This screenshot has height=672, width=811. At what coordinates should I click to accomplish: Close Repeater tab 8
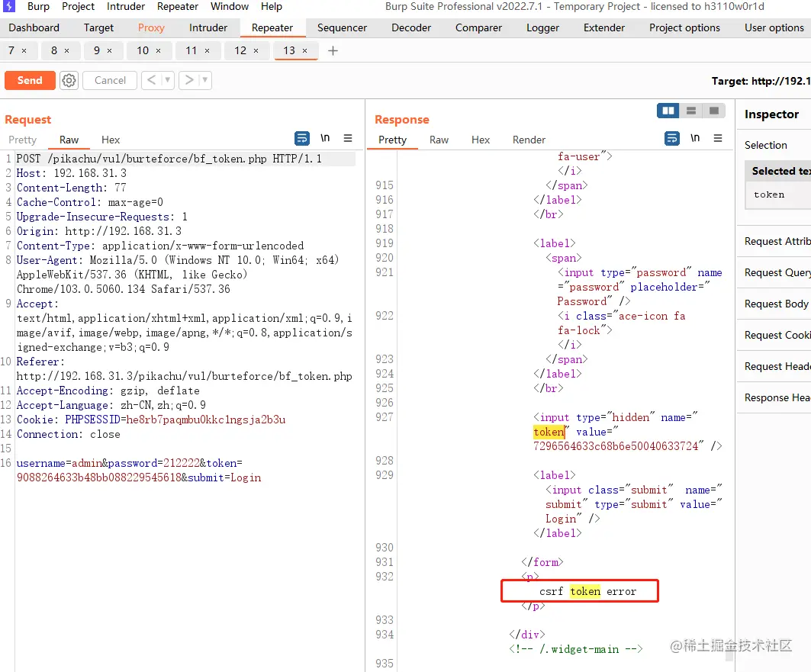66,50
